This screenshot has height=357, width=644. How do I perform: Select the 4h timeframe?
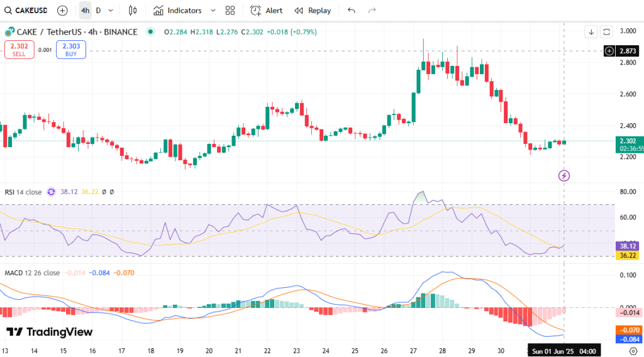coord(85,10)
